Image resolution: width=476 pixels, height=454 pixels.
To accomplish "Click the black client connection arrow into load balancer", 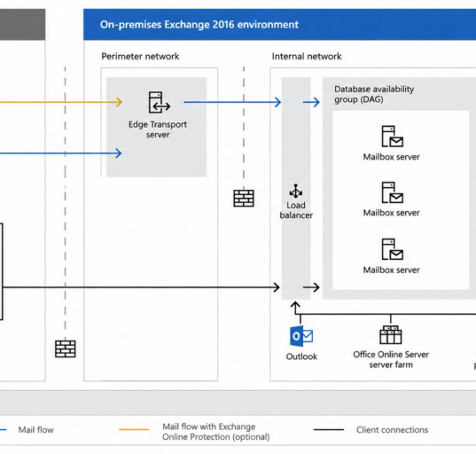I will click(141, 287).
